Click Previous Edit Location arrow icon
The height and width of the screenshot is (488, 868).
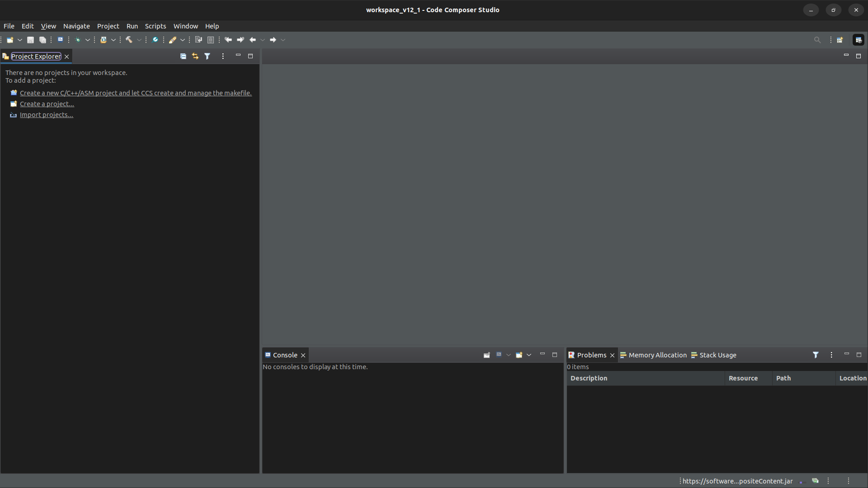click(x=228, y=40)
